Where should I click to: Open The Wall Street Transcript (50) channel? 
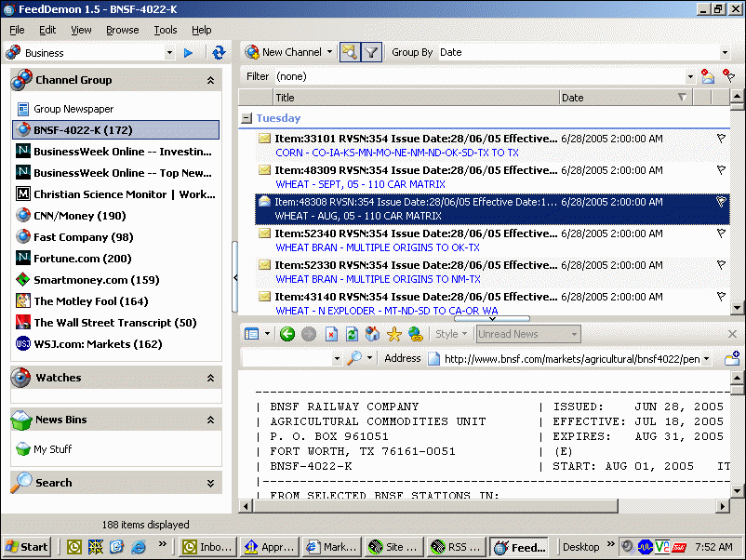click(115, 323)
